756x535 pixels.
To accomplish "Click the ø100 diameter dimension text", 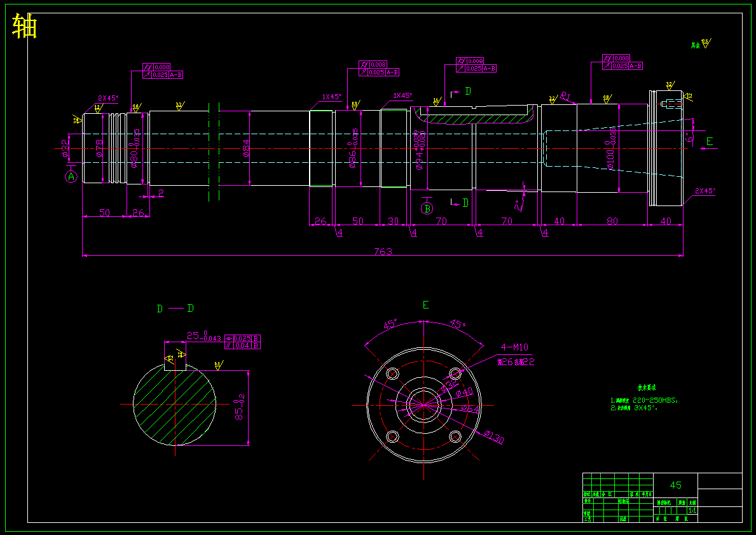I will click(611, 149).
